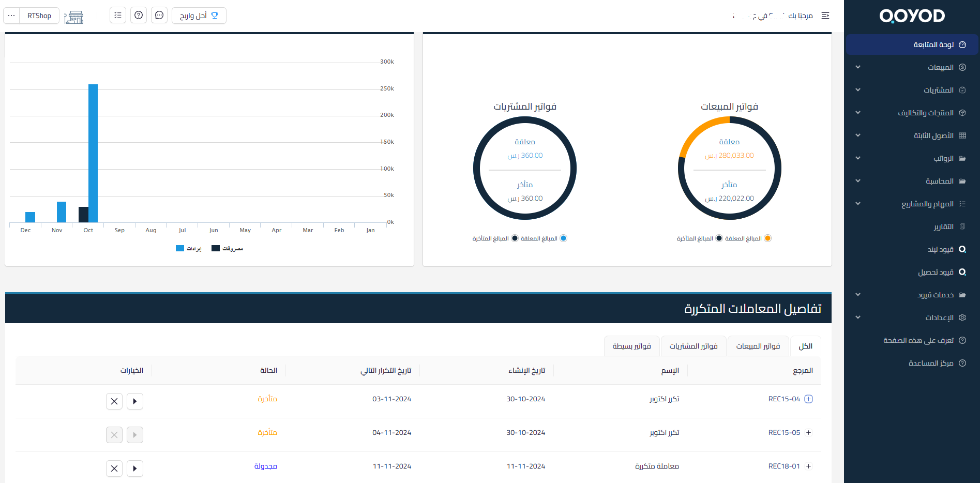Select the الكل tab in recurring transactions

(x=805, y=346)
